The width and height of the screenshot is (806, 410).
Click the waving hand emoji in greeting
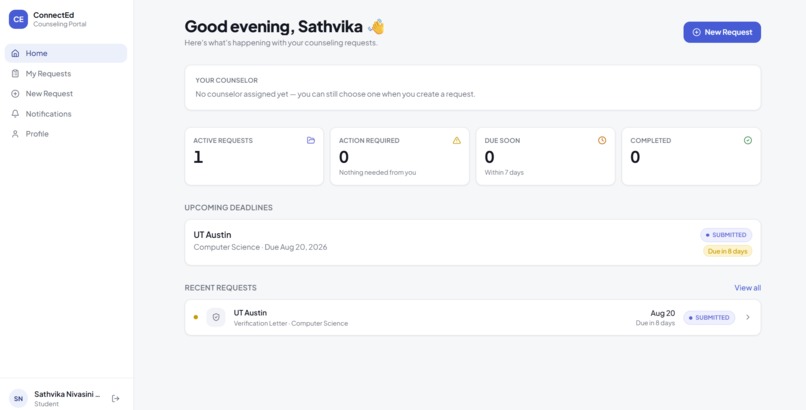pyautogui.click(x=377, y=27)
